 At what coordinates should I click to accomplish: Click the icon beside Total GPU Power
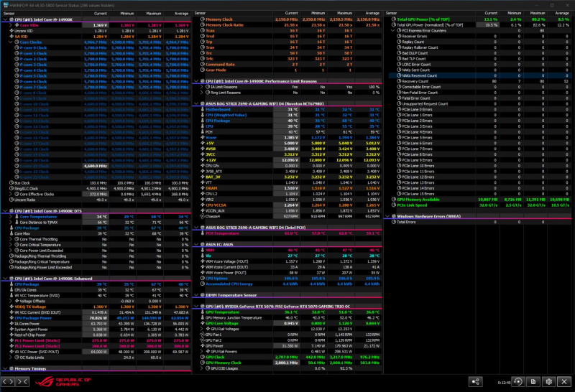394,19
